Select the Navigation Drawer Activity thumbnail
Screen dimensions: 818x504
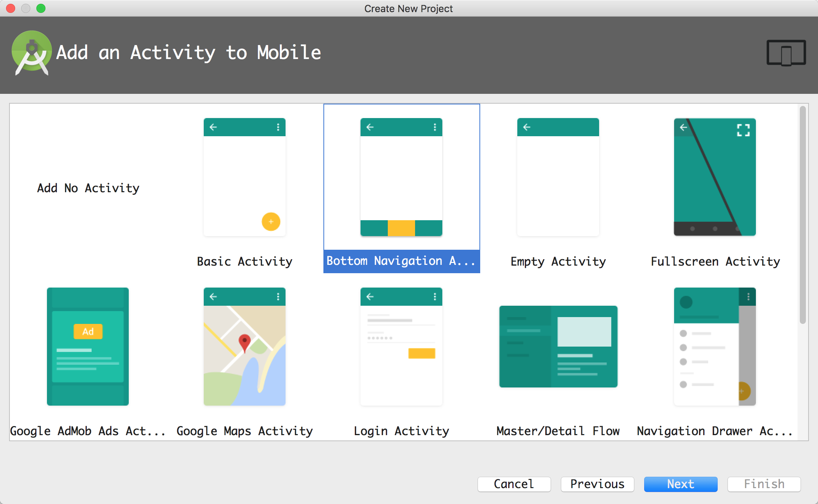pyautogui.click(x=715, y=347)
